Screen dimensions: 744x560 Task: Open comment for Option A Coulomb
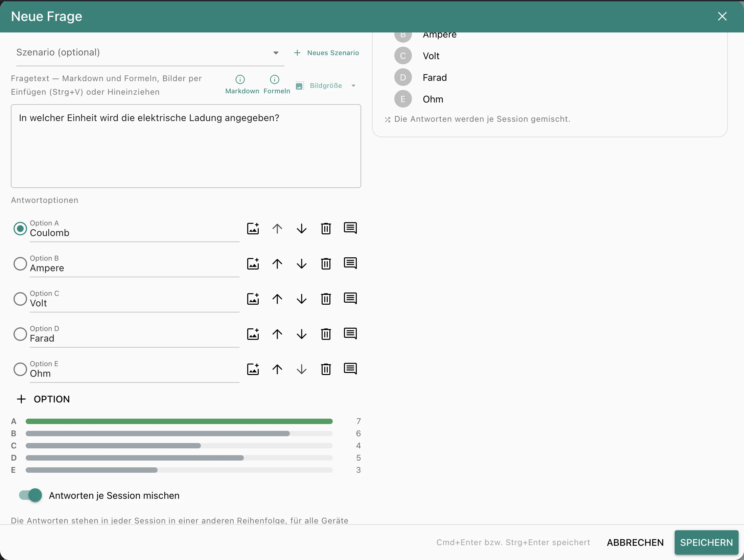[x=350, y=229]
